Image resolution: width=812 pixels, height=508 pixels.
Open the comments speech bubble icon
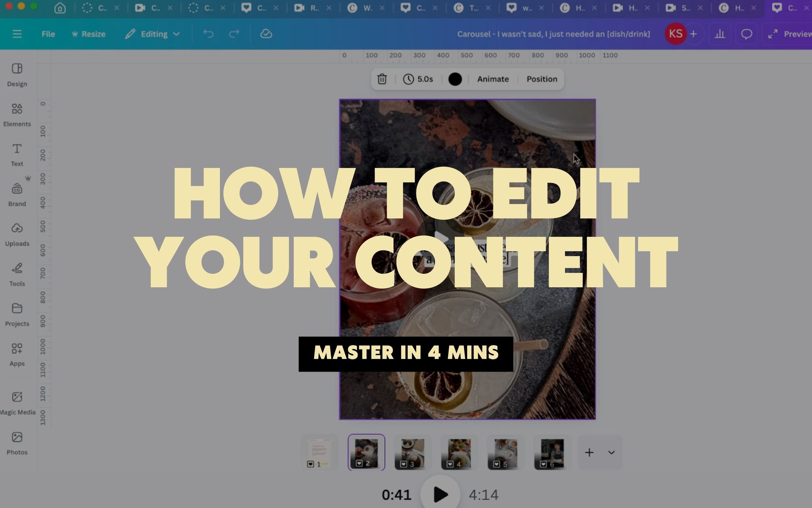tap(746, 34)
